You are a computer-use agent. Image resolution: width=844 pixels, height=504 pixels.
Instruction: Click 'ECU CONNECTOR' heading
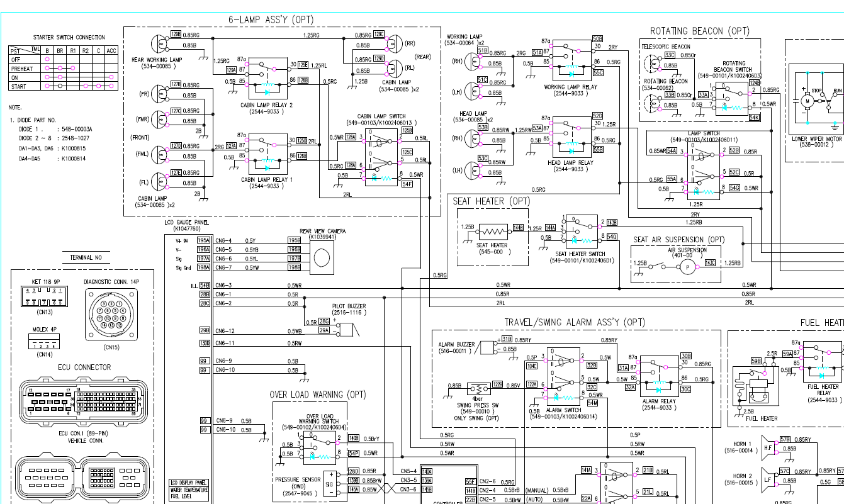coord(84,367)
